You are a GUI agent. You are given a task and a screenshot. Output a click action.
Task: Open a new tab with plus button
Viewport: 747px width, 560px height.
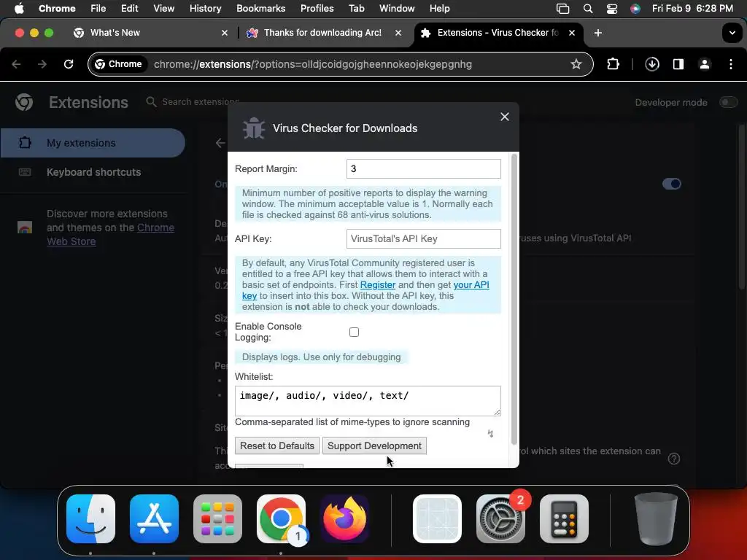tap(598, 33)
